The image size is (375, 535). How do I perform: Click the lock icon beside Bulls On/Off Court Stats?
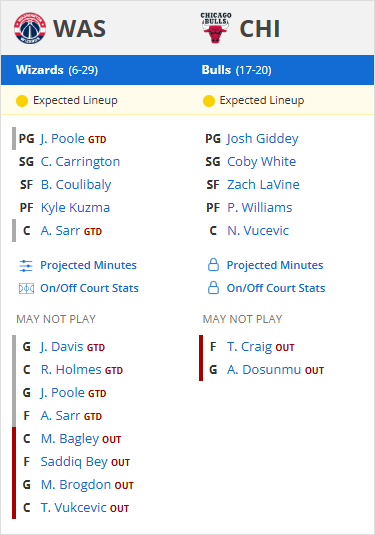click(213, 288)
